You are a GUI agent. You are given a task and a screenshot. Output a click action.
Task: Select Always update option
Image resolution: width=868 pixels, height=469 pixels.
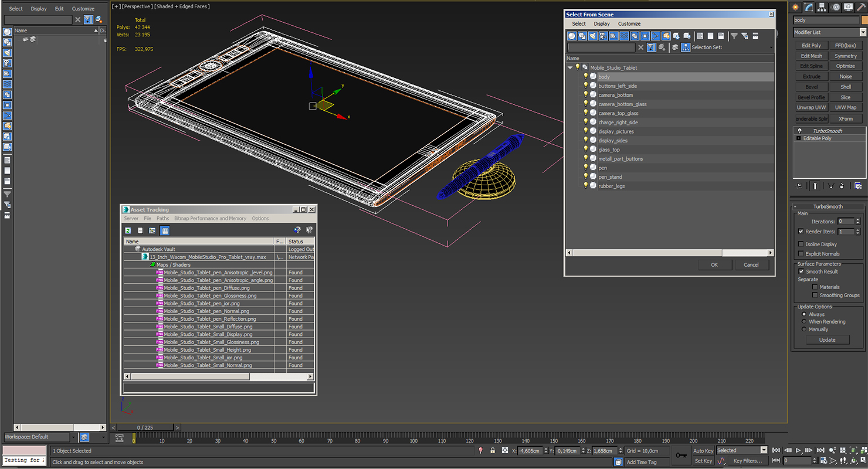coord(804,314)
